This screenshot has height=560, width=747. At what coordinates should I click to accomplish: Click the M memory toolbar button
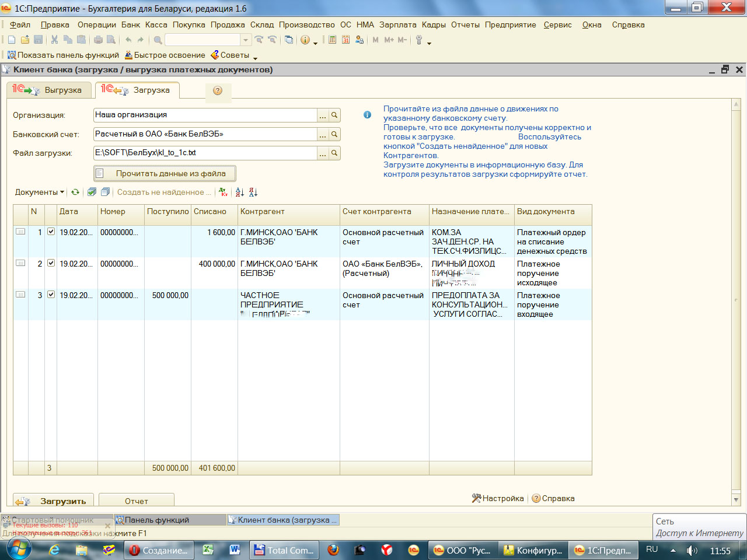375,40
